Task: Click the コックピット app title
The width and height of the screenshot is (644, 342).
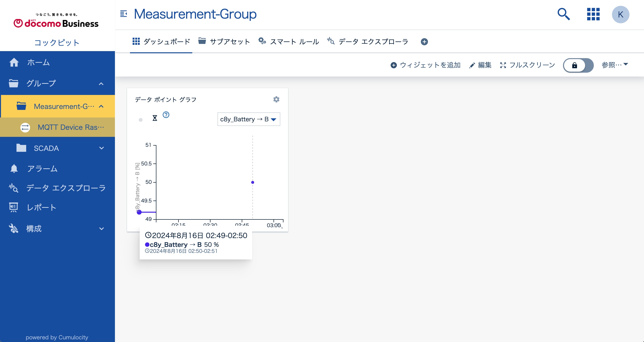Action: pyautogui.click(x=57, y=43)
